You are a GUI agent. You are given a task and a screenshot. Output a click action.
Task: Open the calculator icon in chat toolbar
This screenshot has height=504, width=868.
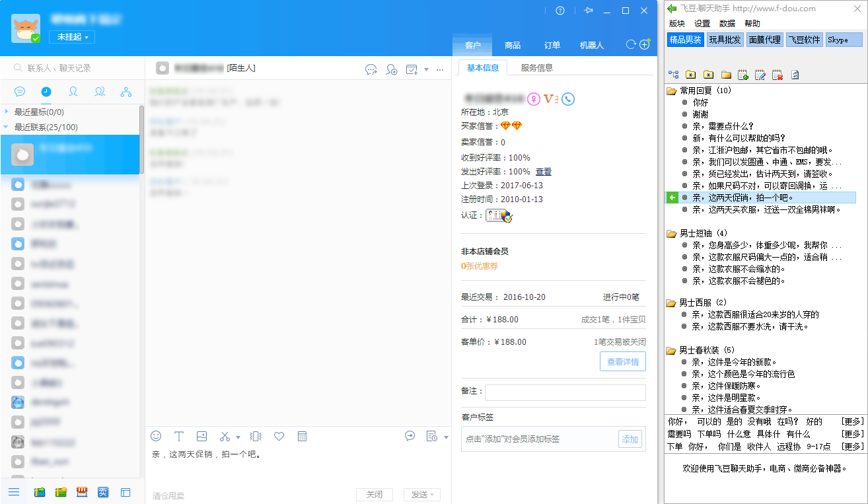(302, 436)
